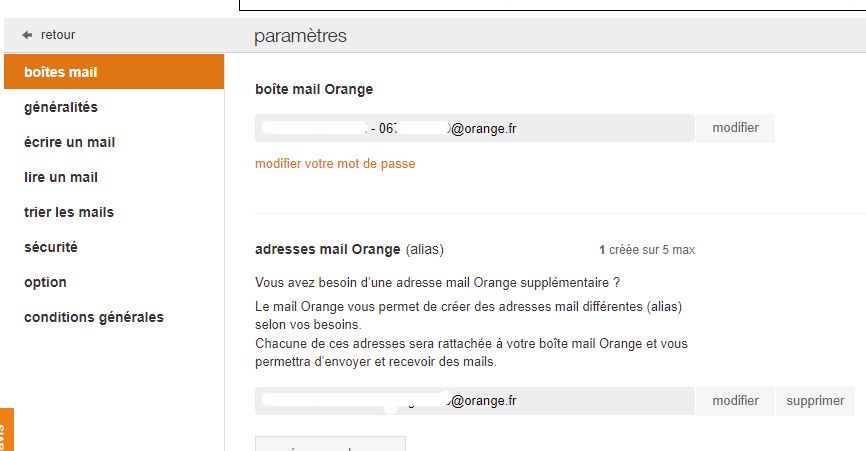Image resolution: width=866 pixels, height=451 pixels.
Task: Delete the alias with supprimer button
Action: click(815, 401)
